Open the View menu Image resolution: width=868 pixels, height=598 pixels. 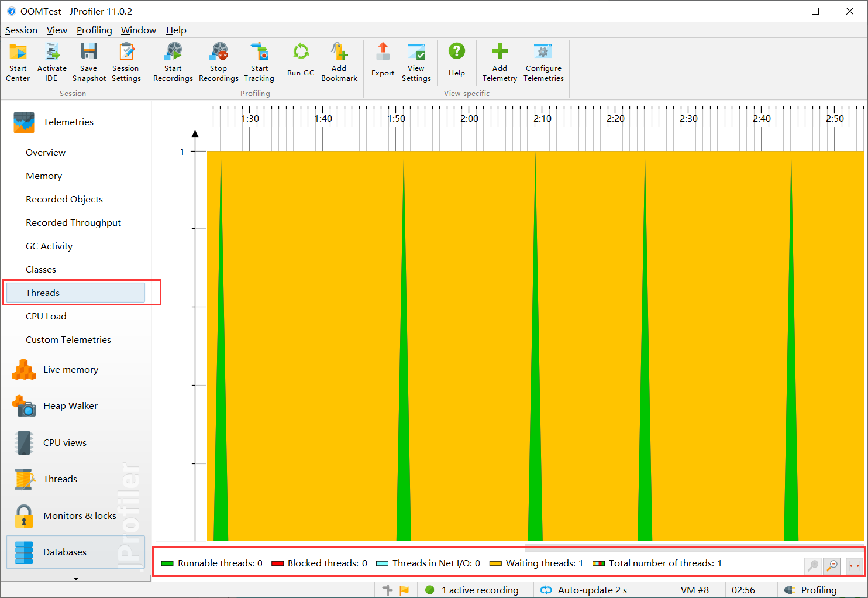coord(57,30)
